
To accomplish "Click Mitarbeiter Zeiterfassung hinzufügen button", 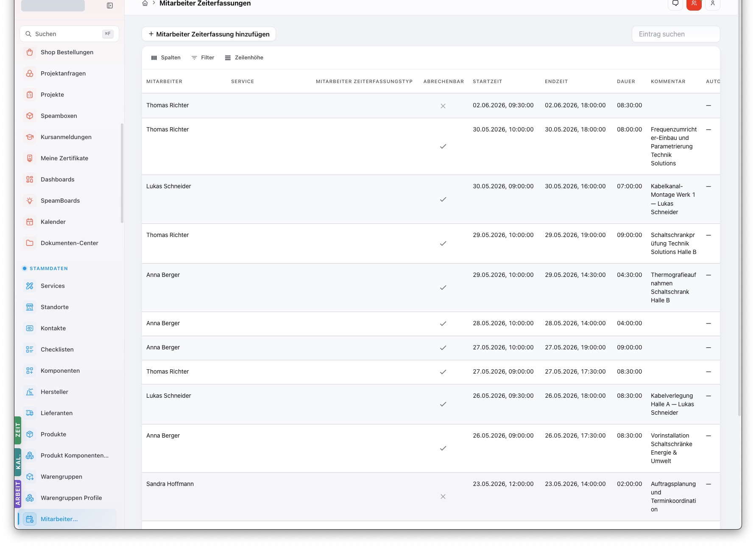I will point(209,34).
